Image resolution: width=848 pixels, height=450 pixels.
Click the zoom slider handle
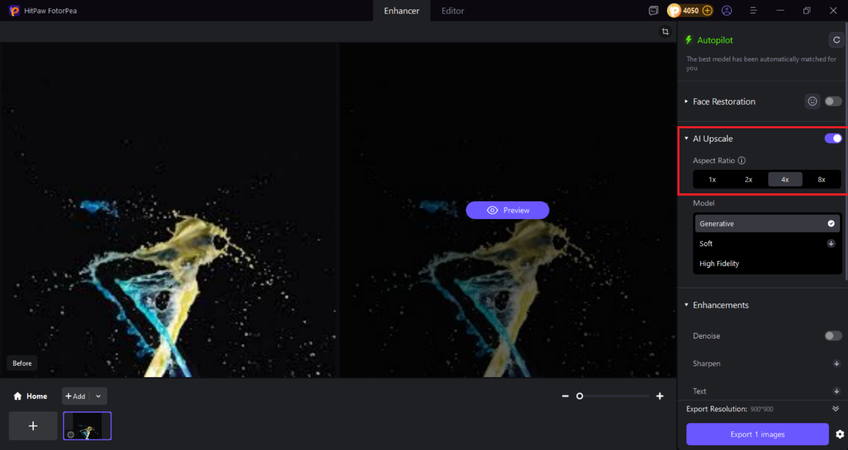click(579, 396)
